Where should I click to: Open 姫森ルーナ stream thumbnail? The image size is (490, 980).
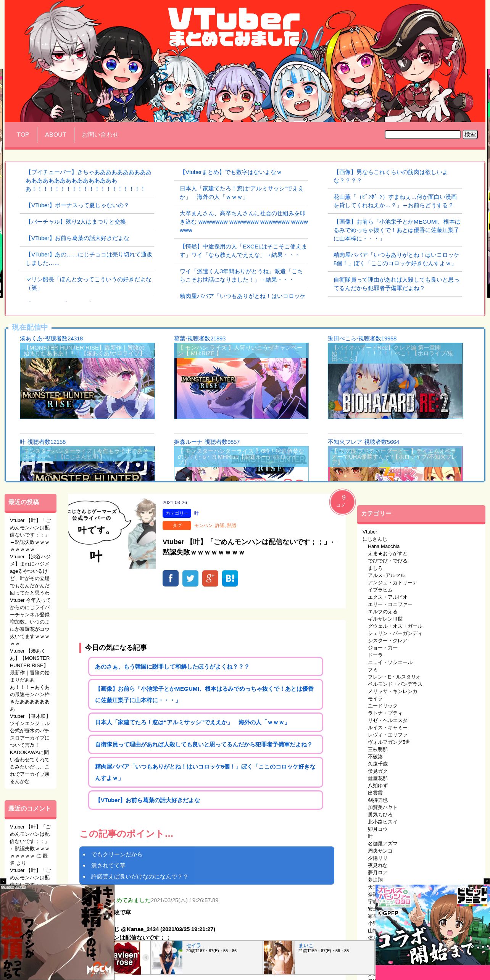click(241, 464)
